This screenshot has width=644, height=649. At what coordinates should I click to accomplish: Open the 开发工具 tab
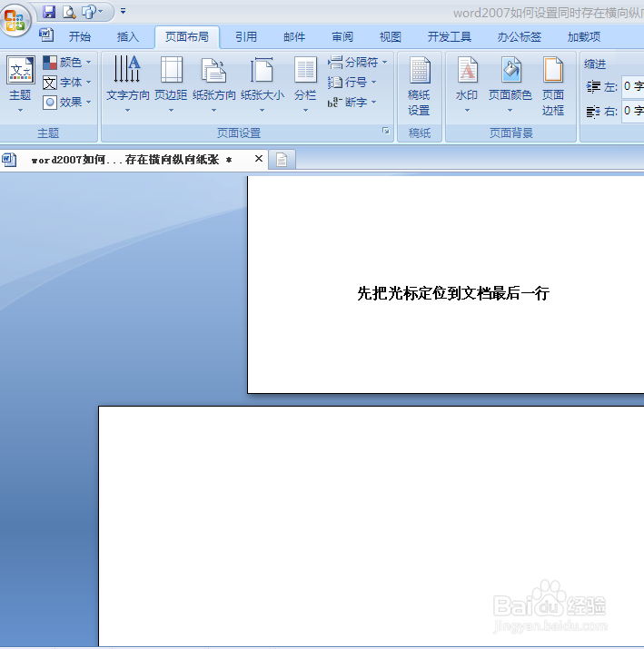450,37
